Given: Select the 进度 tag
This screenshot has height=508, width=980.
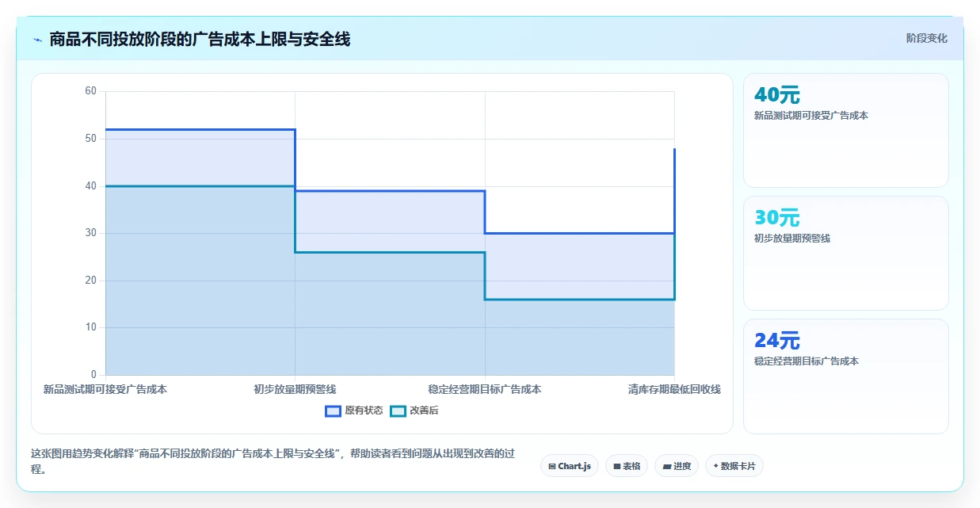Looking at the screenshot, I should pos(677,466).
